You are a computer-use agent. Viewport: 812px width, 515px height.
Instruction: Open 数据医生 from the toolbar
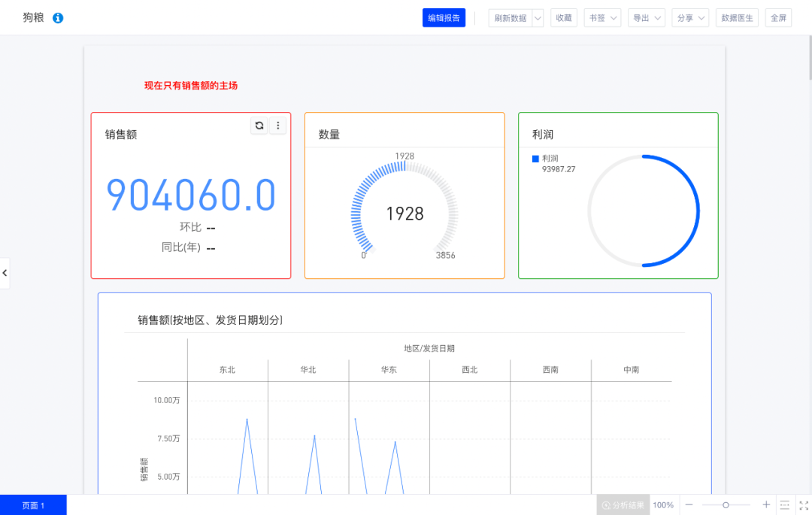(737, 18)
